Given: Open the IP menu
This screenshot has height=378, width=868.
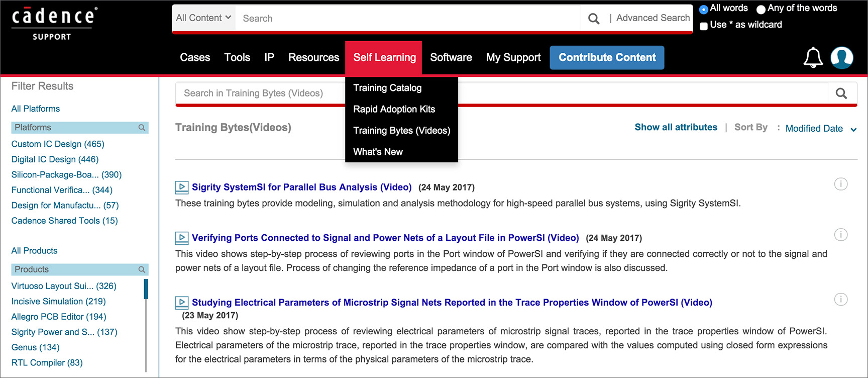Looking at the screenshot, I should [x=269, y=57].
